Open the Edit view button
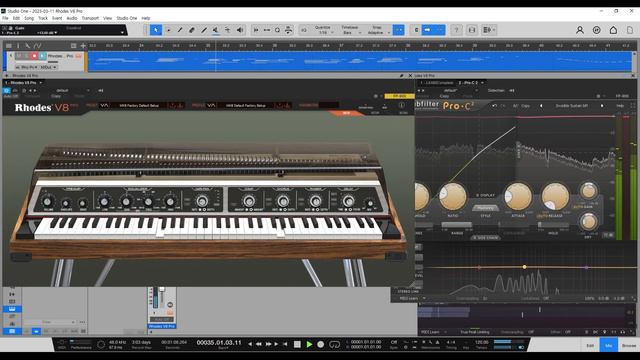This screenshot has height=360, width=640. 590,345
